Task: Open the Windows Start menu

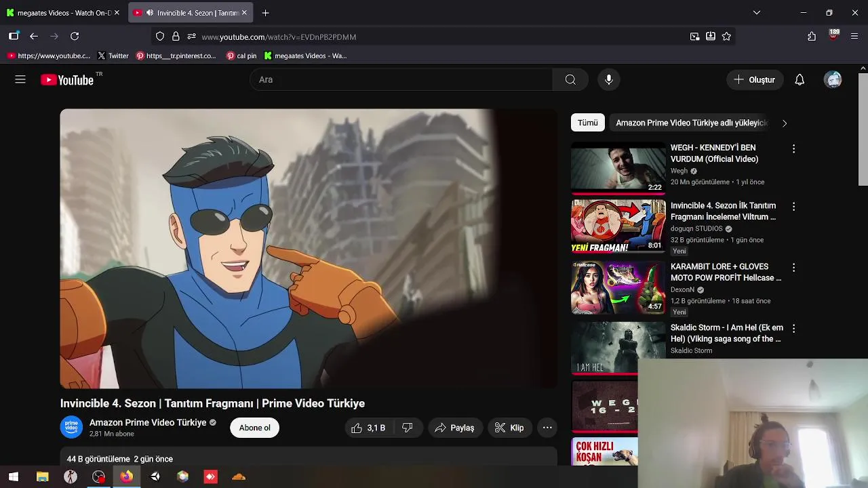Action: click(x=14, y=476)
